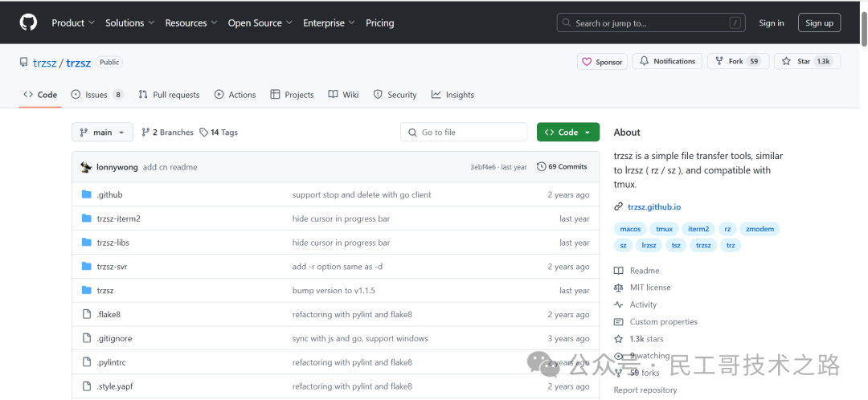Open the Actions tab

(x=235, y=95)
